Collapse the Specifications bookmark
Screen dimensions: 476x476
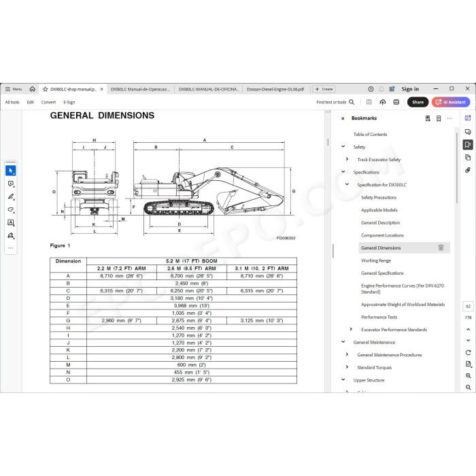coord(343,171)
